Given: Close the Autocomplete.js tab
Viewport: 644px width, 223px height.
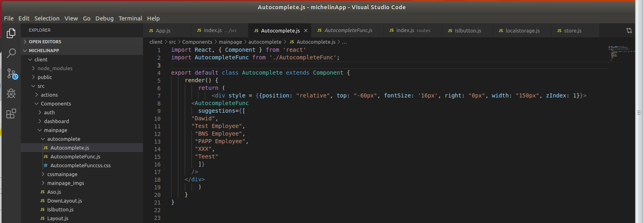Looking at the screenshot, I should click(x=306, y=30).
